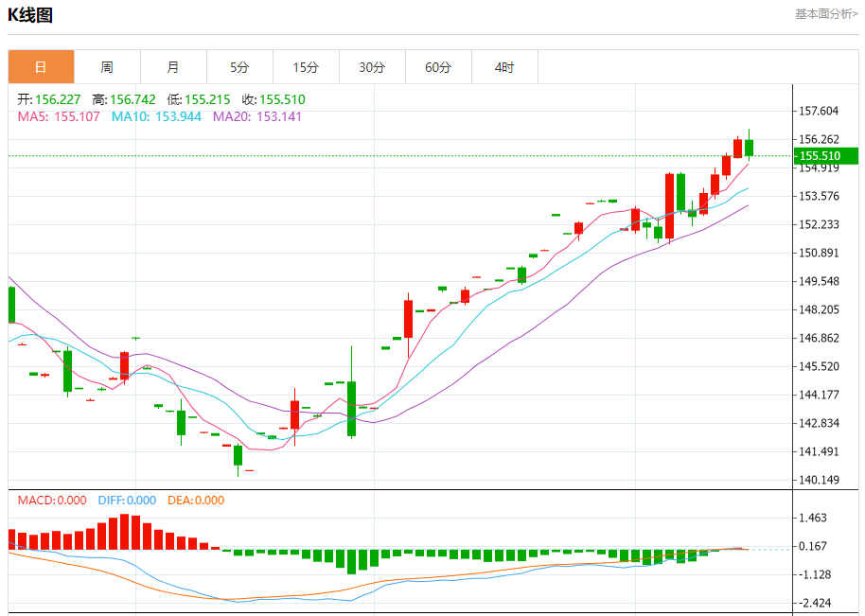865x616 pixels.
Task: Select the 日 daily chart tab
Action: point(41,67)
